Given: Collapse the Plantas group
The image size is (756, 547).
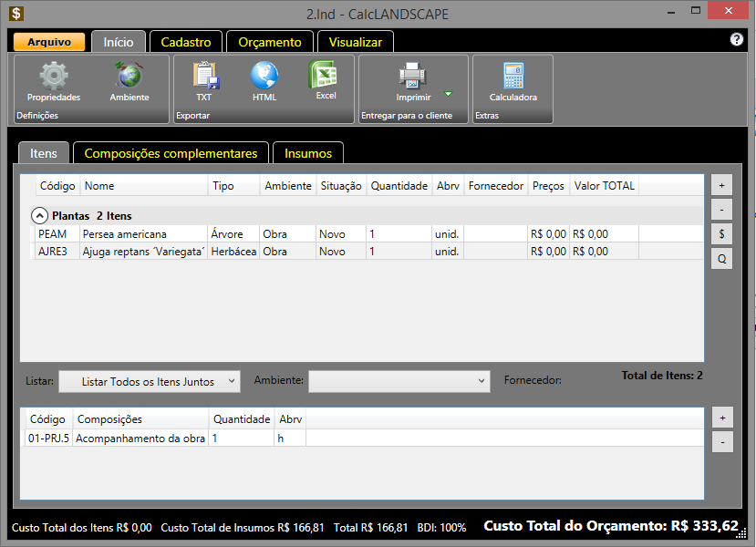Looking at the screenshot, I should coord(39,216).
